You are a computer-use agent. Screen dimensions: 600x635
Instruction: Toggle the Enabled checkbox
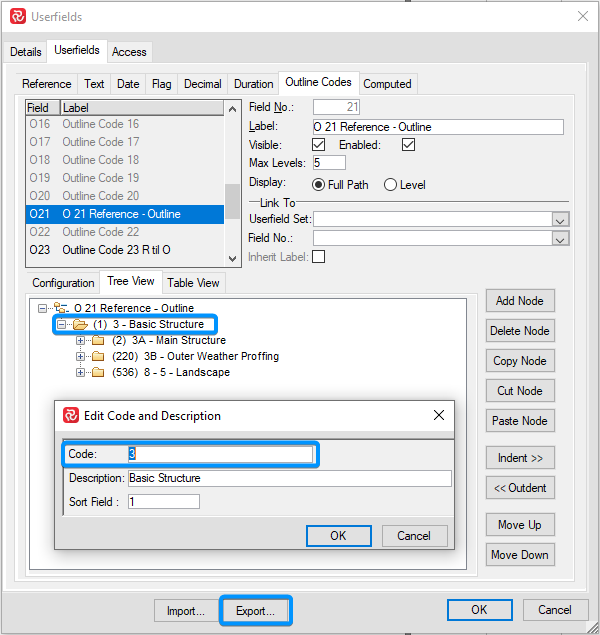(x=408, y=145)
